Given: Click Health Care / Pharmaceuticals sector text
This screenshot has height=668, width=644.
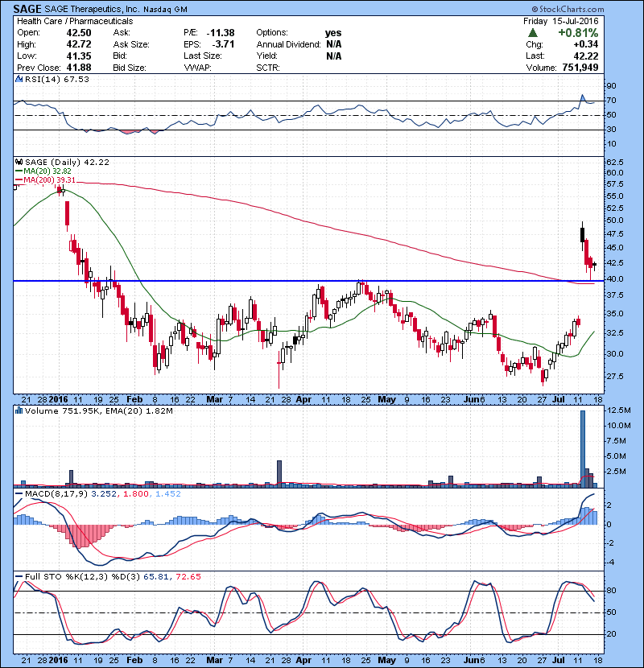Looking at the screenshot, I should (75, 21).
